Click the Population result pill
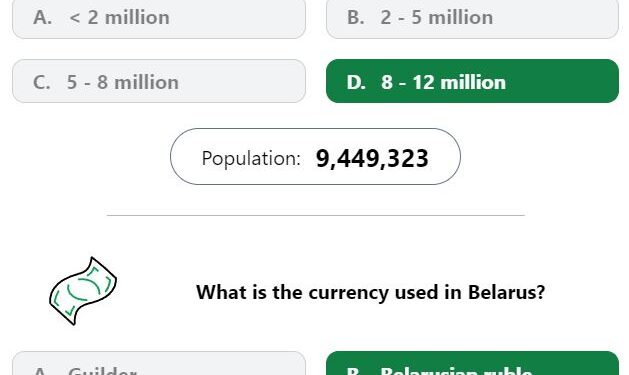This screenshot has width=629, height=375. (315, 157)
